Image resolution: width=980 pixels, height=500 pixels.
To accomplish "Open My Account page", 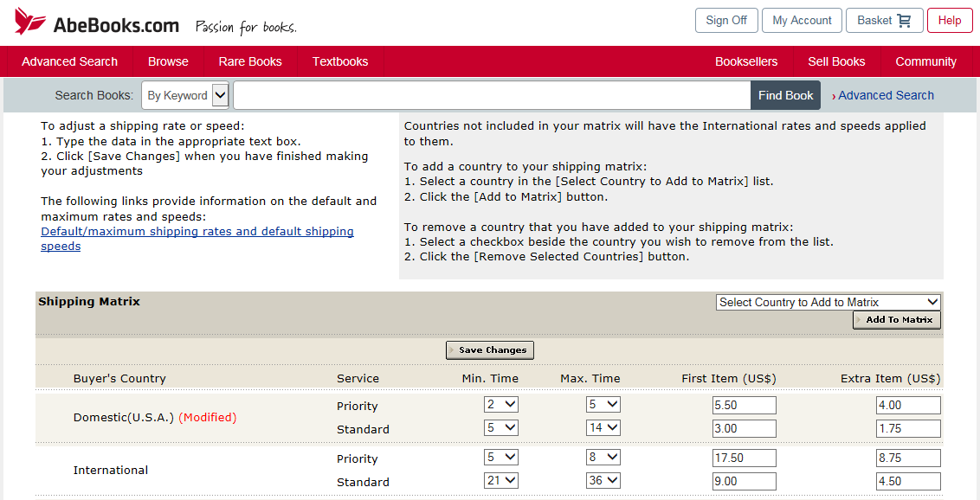I will pyautogui.click(x=802, y=21).
